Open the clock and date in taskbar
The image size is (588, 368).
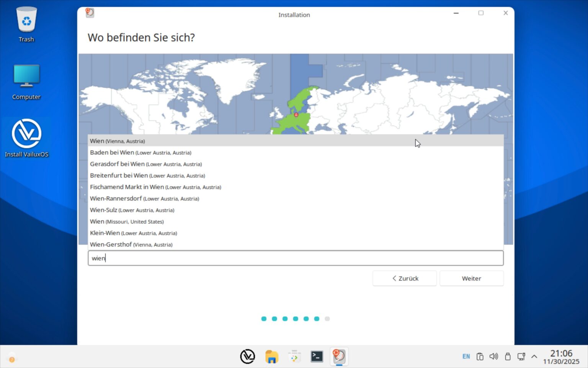pyautogui.click(x=561, y=356)
